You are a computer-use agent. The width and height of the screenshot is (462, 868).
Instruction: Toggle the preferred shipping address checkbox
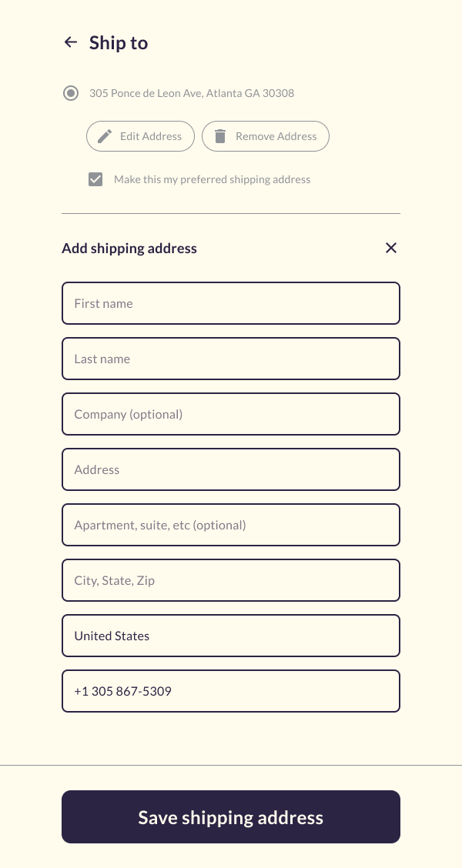point(95,179)
